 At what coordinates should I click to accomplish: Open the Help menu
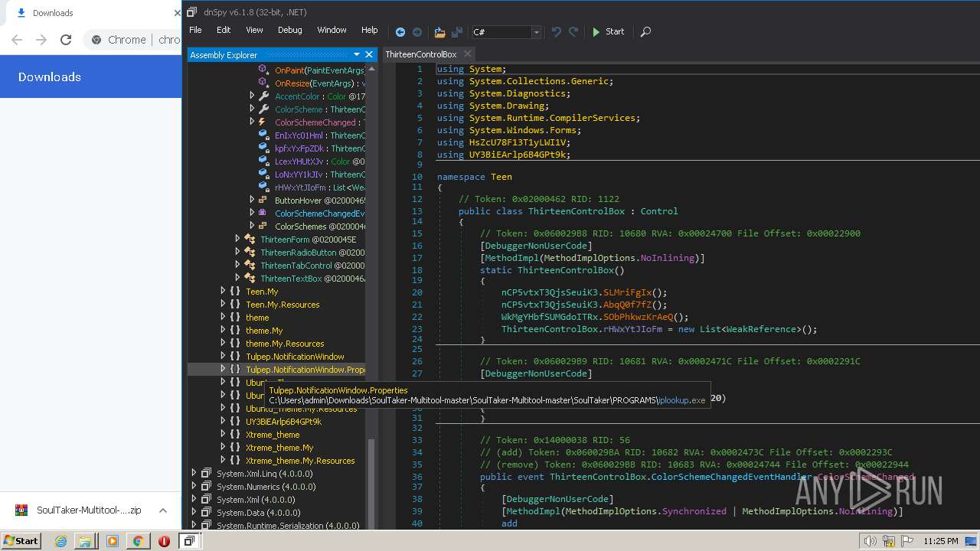coord(369,30)
